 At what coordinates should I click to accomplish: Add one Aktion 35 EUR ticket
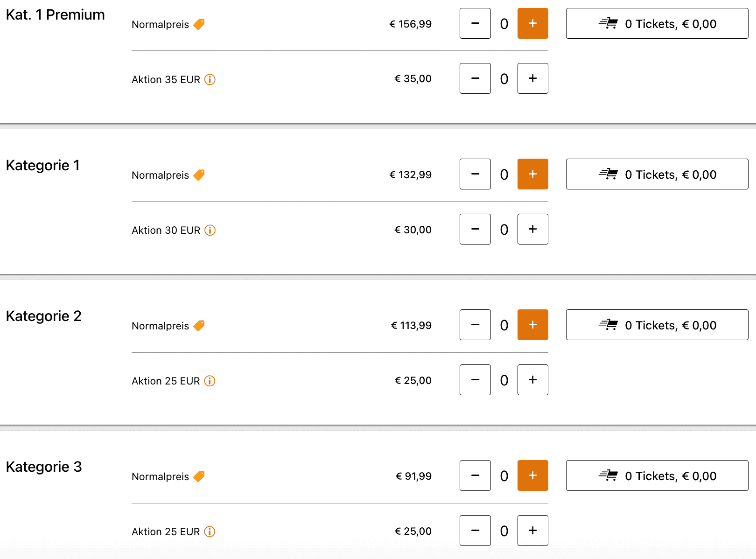tap(532, 78)
